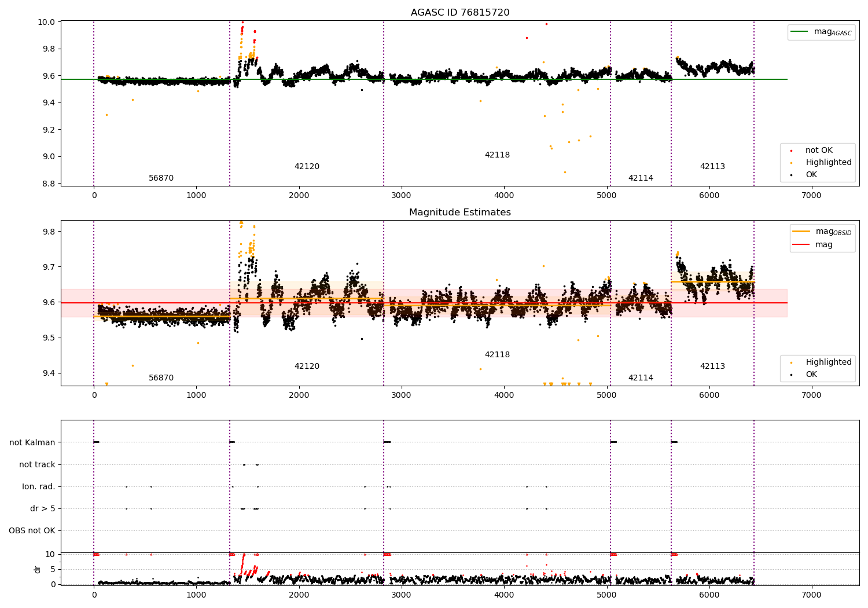Click the "not track" axis label
This screenshot has width=868, height=608.
tap(37, 465)
